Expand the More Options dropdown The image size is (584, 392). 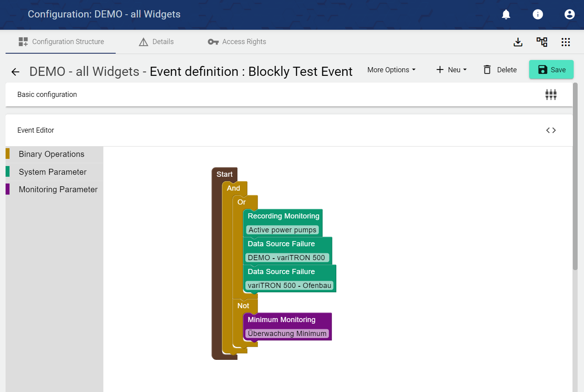click(391, 70)
